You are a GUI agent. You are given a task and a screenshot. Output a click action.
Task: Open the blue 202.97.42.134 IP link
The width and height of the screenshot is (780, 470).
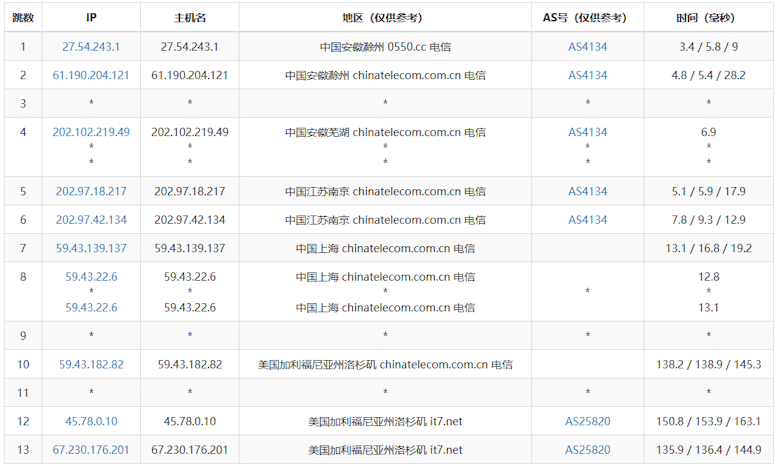point(91,220)
